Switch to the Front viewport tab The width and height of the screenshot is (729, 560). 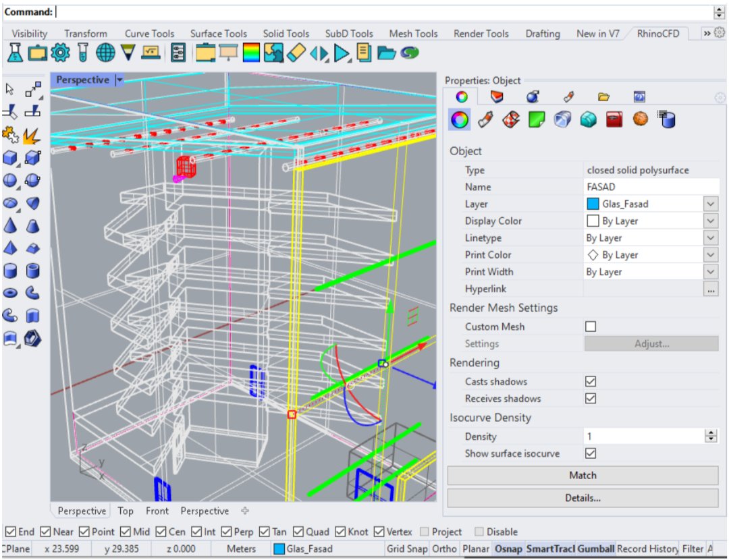click(157, 511)
